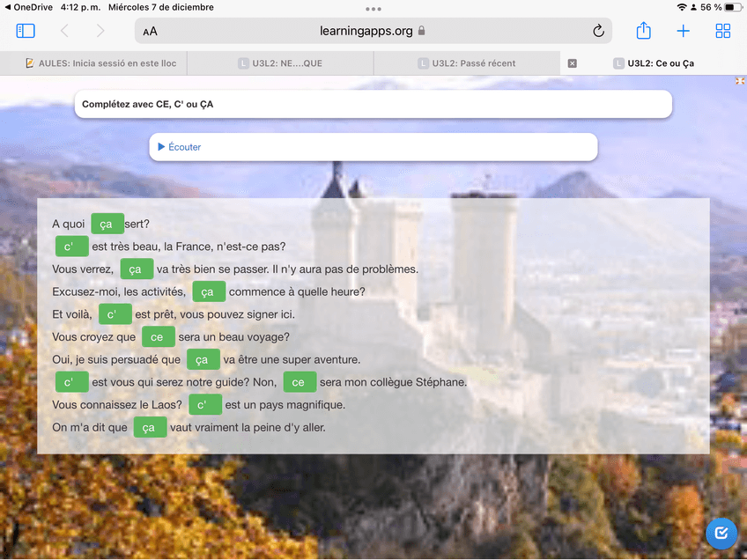Change the answer before "sera un beau voyage"
The image size is (747, 560).
tap(158, 337)
